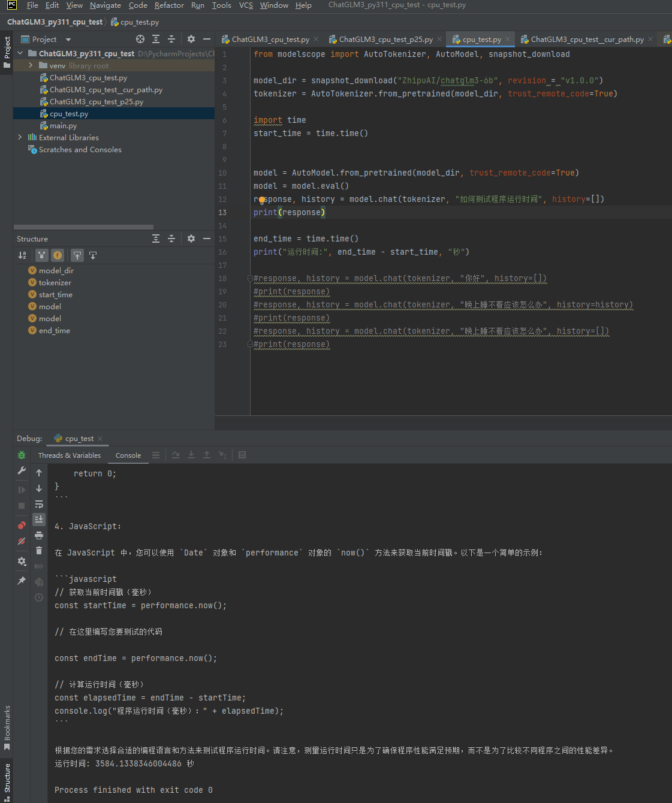Screen dimensions: 672x803
Task: Toggle Navigate from Source in Structure toolbar
Action: click(x=93, y=255)
